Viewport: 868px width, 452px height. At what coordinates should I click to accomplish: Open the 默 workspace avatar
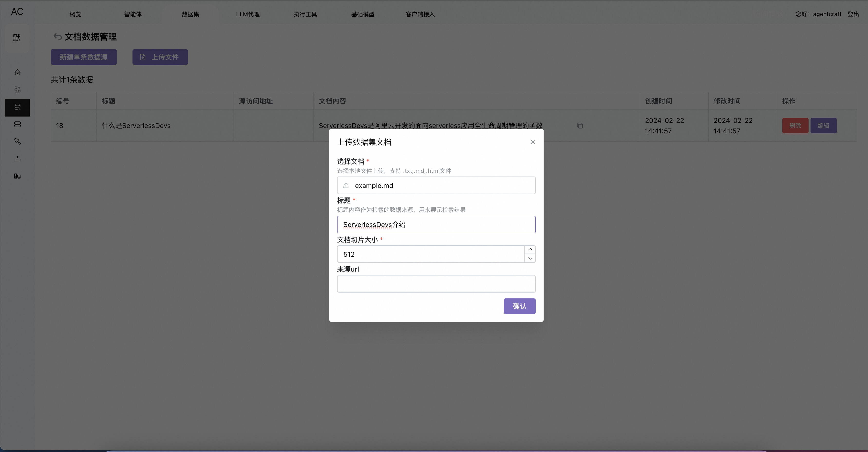point(17,38)
